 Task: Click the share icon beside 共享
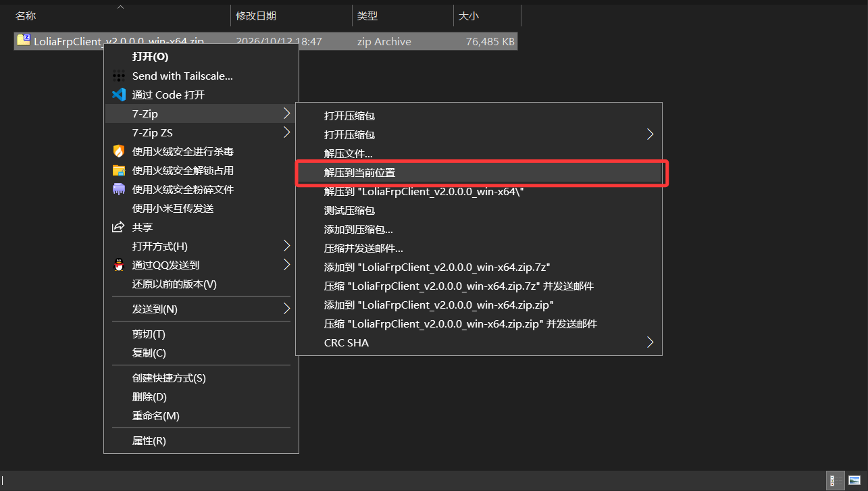coord(119,227)
